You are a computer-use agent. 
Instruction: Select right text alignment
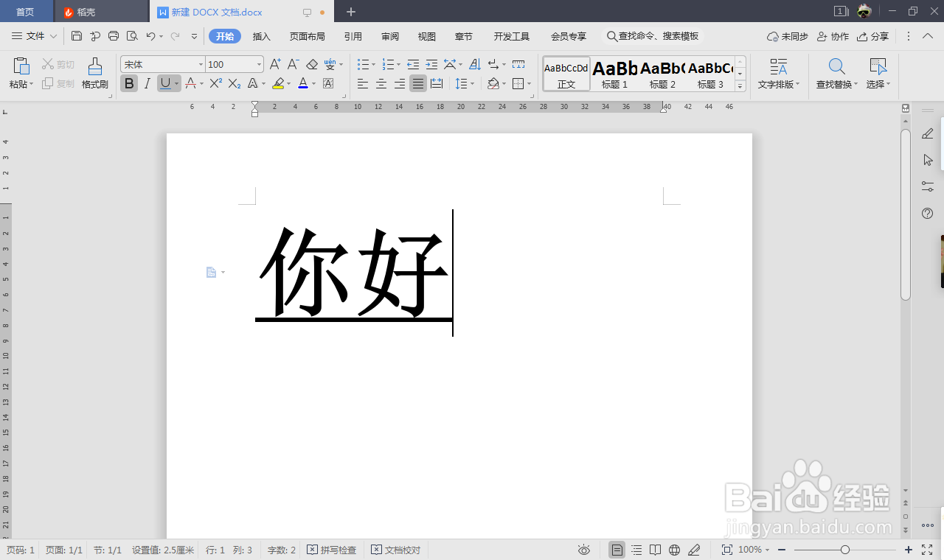(x=400, y=84)
